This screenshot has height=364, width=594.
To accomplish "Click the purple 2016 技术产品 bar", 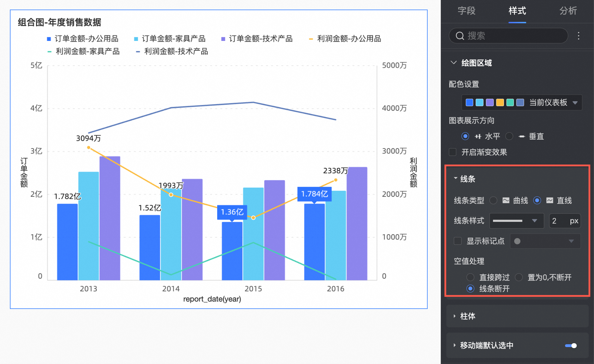I will [x=357, y=224].
